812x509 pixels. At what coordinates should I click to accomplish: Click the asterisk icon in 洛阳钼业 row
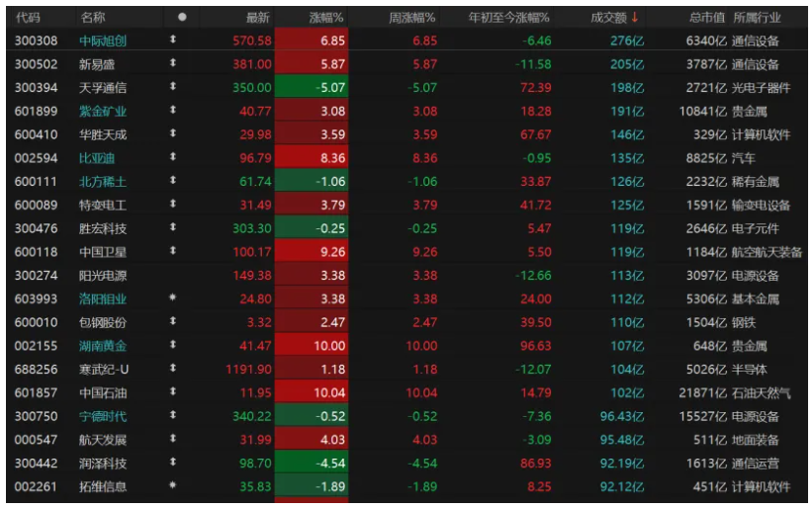(173, 298)
